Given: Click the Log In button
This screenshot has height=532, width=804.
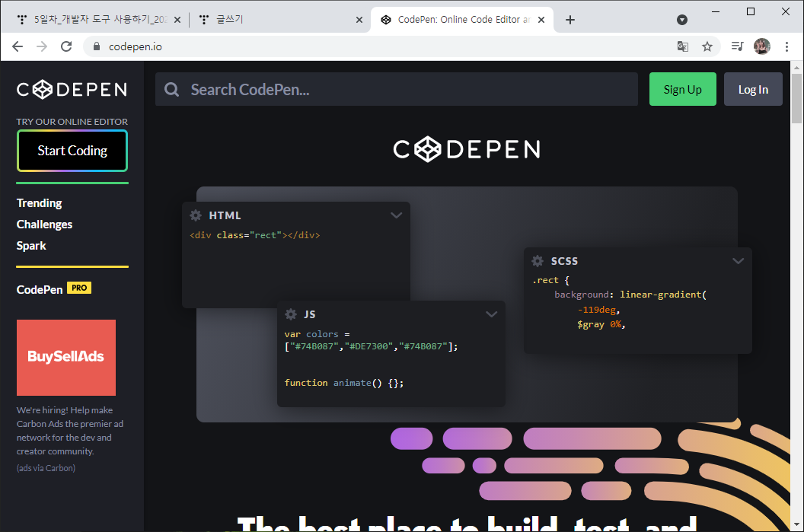Looking at the screenshot, I should click(753, 89).
